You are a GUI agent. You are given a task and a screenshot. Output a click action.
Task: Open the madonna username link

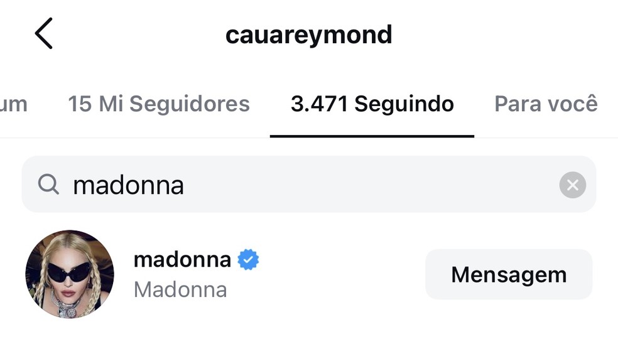(182, 260)
